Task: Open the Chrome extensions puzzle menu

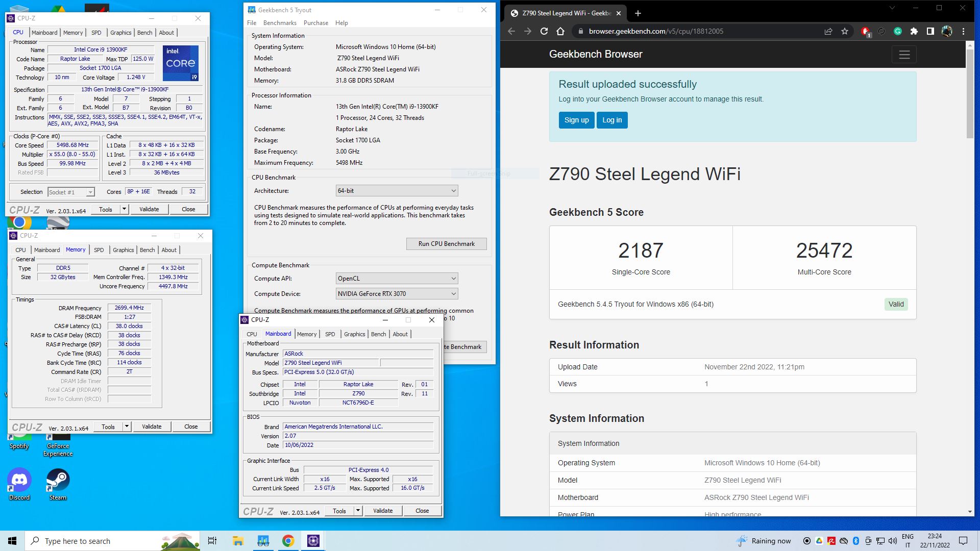Action: (x=914, y=31)
